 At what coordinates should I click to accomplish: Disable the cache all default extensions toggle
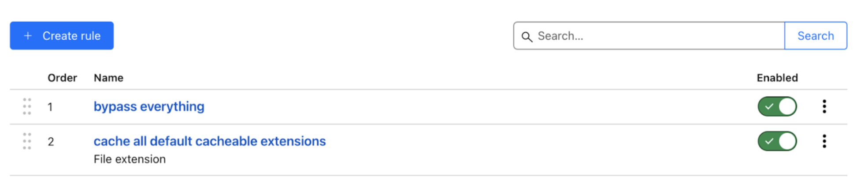tap(777, 141)
